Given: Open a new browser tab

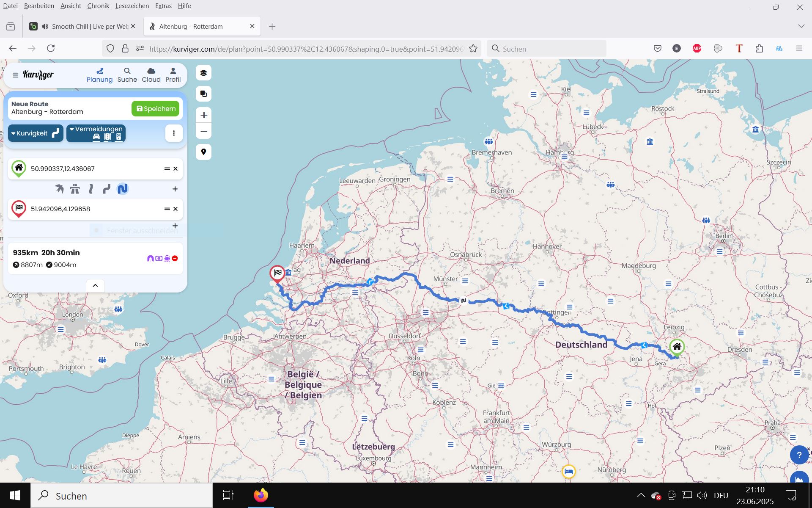Looking at the screenshot, I should [272, 27].
